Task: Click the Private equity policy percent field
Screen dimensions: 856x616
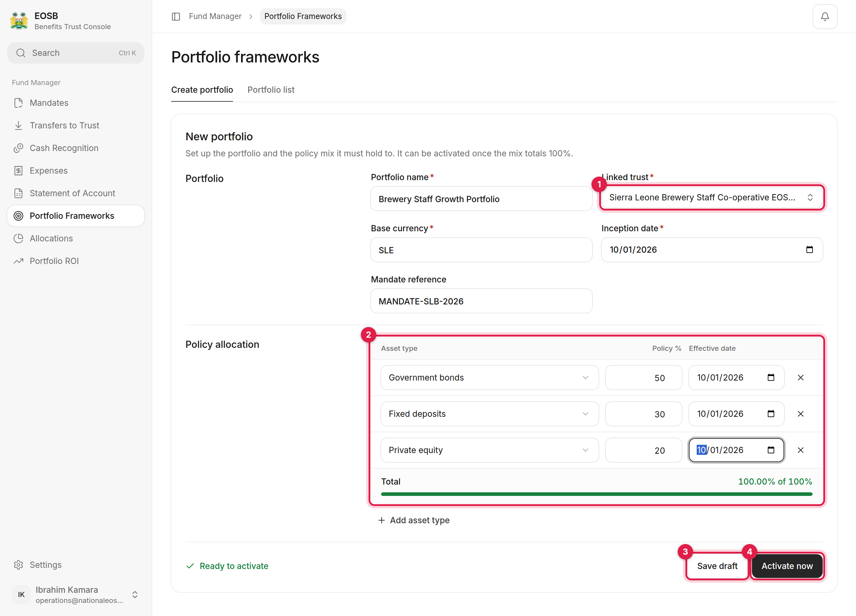Action: tap(643, 450)
